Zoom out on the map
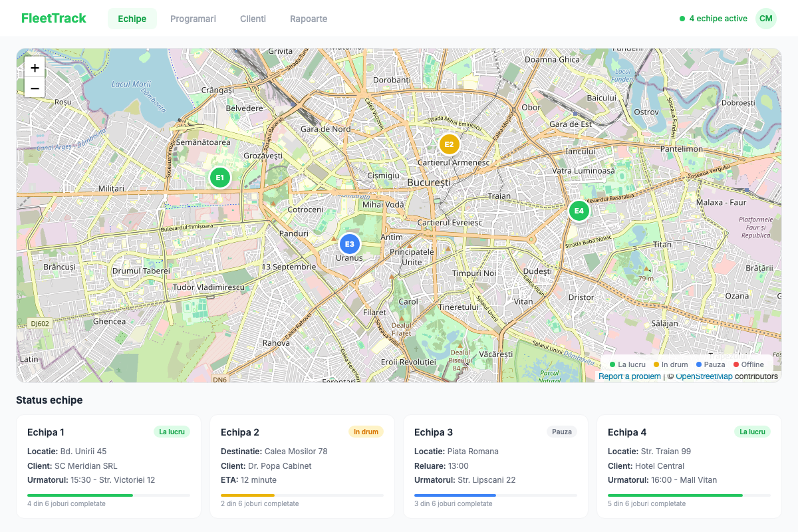This screenshot has height=532, width=798. tap(35, 88)
